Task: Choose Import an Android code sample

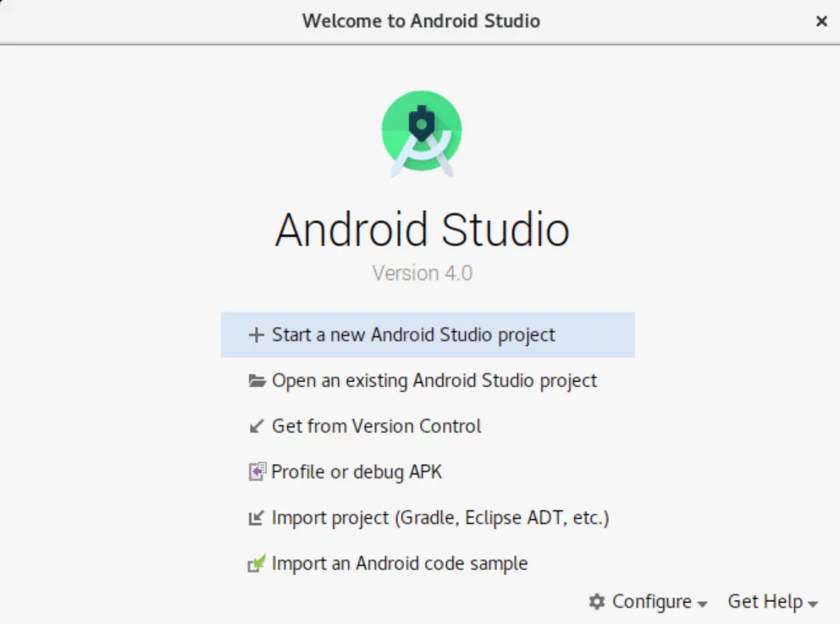Action: coord(428,564)
